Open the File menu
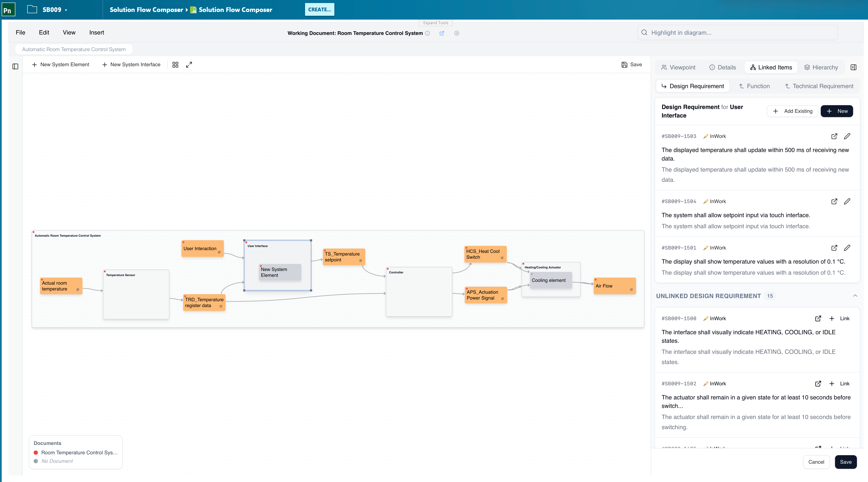This screenshot has height=482, width=868. 20,32
